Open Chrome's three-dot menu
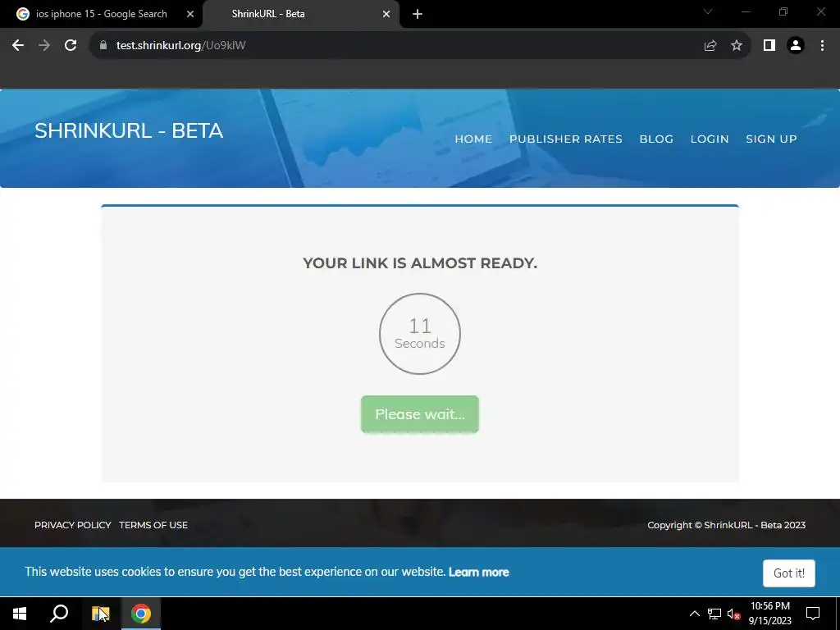 pos(822,46)
